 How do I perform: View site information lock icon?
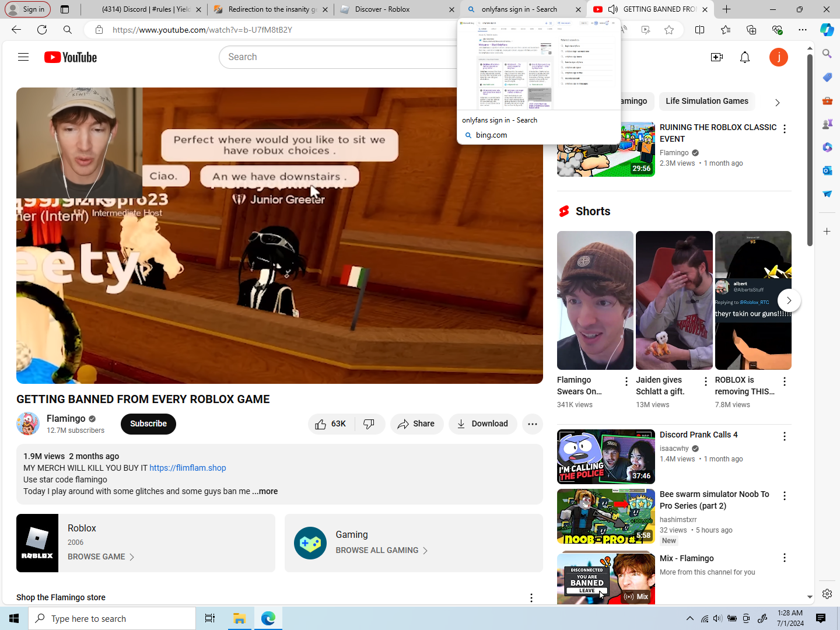click(x=99, y=30)
